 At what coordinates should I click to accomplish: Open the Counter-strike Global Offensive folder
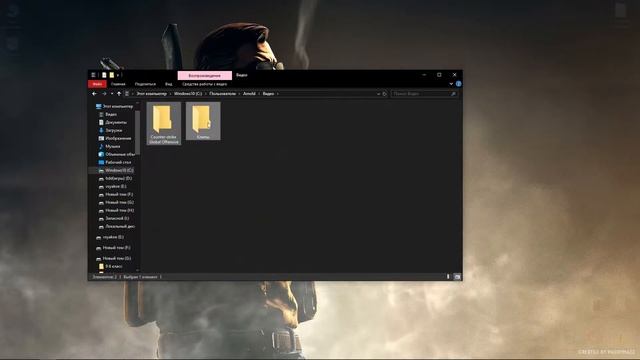(164, 123)
